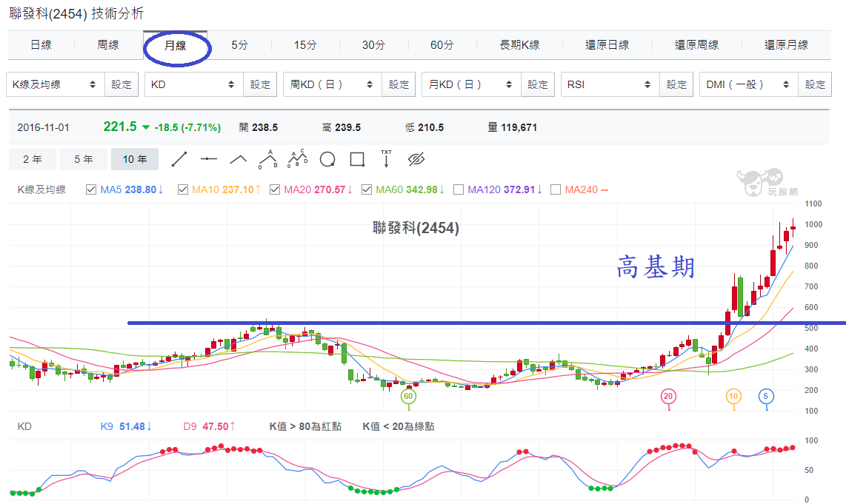The height and width of the screenshot is (504, 846).
Task: Open the DMI(一般) indicator dropdown
Action: point(748,84)
